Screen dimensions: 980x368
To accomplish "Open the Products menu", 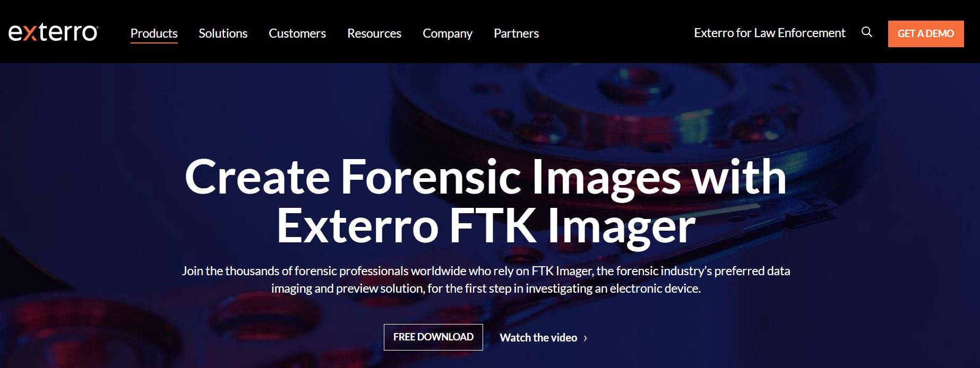I will tap(154, 33).
